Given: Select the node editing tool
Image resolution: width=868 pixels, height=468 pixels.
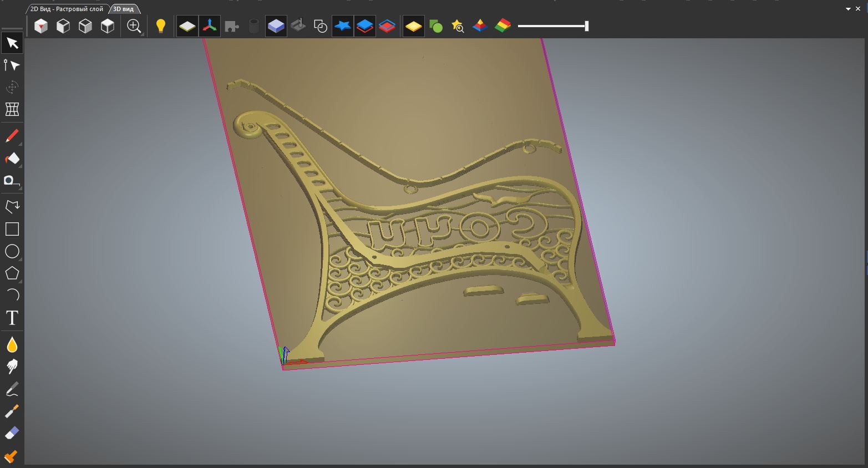Looking at the screenshot, I should point(12,65).
